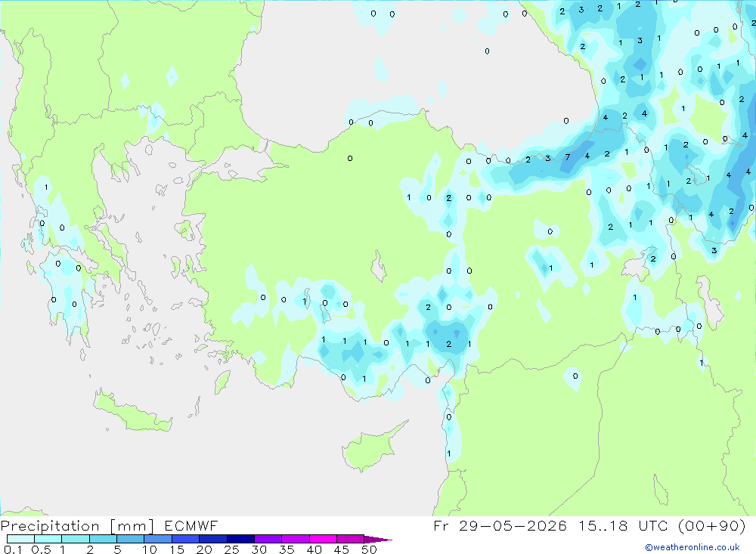
Task: Click the '20' legend label
Action: click(204, 549)
